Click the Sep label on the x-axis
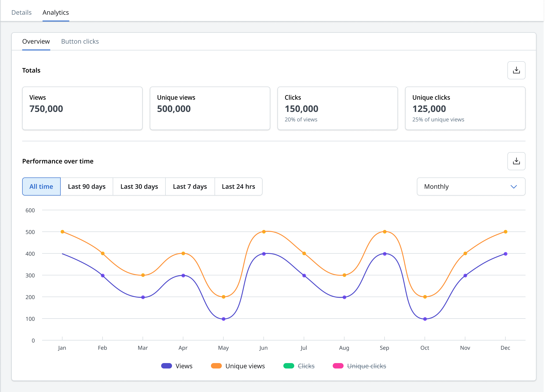545x392 pixels. pyautogui.click(x=385, y=348)
